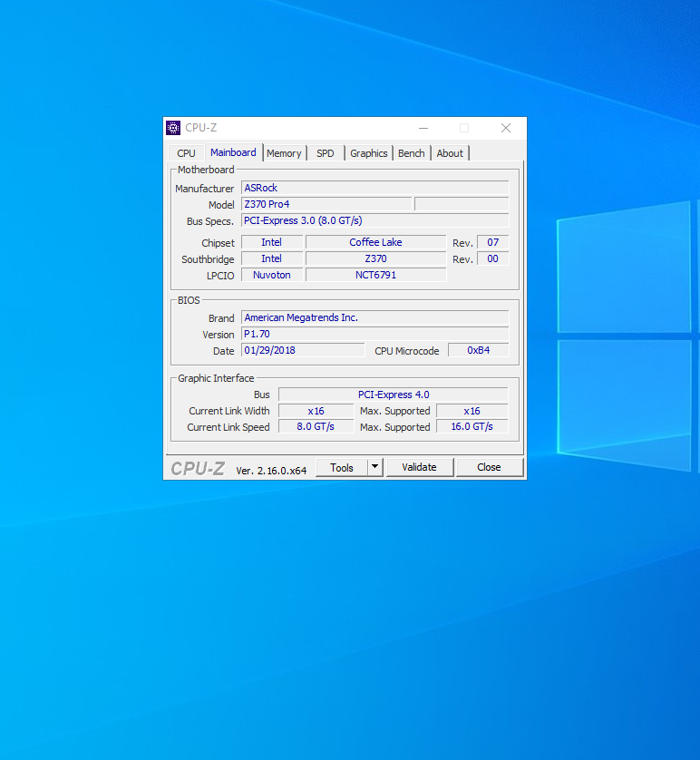The image size is (700, 760).
Task: Open the Memory tab
Action: (284, 153)
